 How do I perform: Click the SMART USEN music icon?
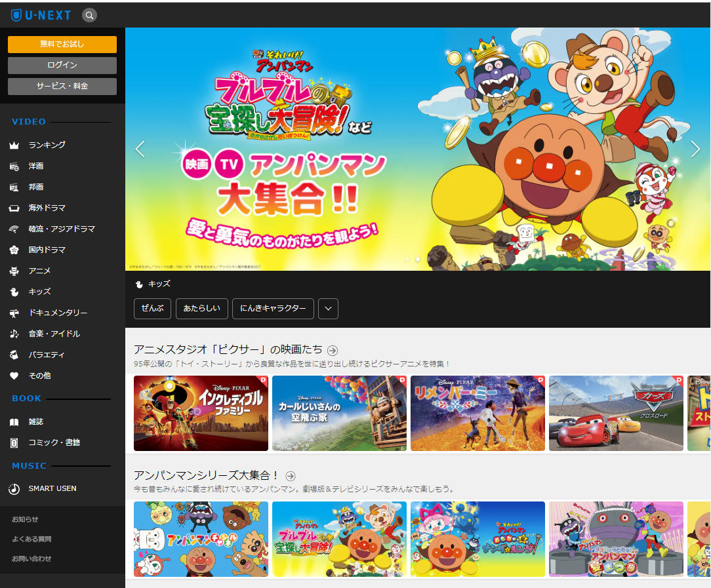[x=14, y=489]
